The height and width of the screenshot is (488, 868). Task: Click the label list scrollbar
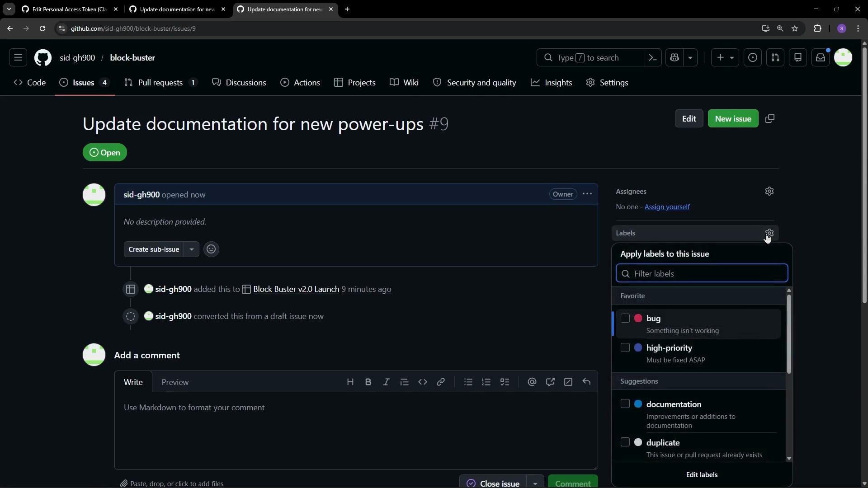pyautogui.click(x=789, y=334)
